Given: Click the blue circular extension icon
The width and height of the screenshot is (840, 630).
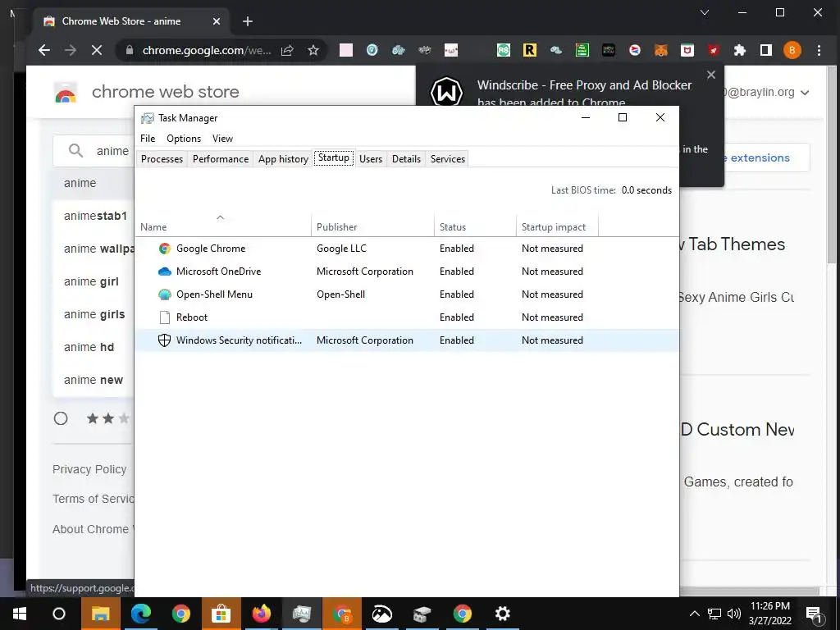Looking at the screenshot, I should [x=372, y=50].
